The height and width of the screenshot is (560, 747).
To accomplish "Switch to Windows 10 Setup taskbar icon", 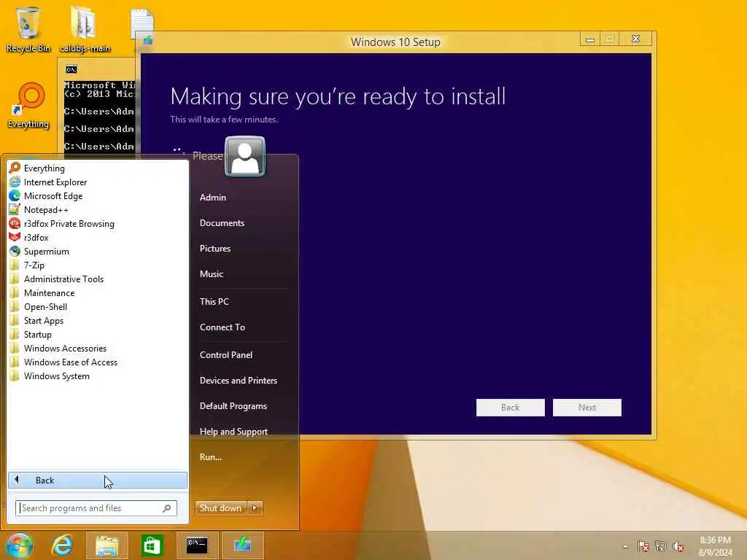I will [242, 545].
